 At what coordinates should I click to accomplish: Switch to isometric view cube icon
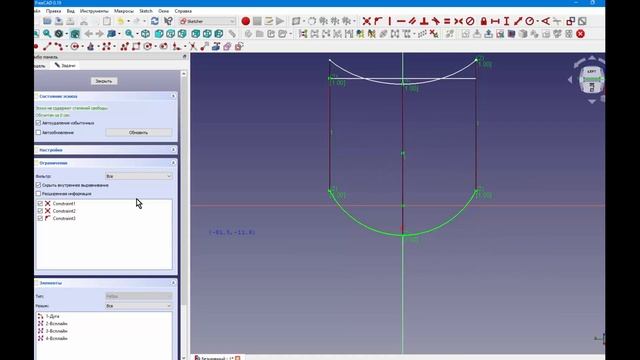click(x=146, y=34)
